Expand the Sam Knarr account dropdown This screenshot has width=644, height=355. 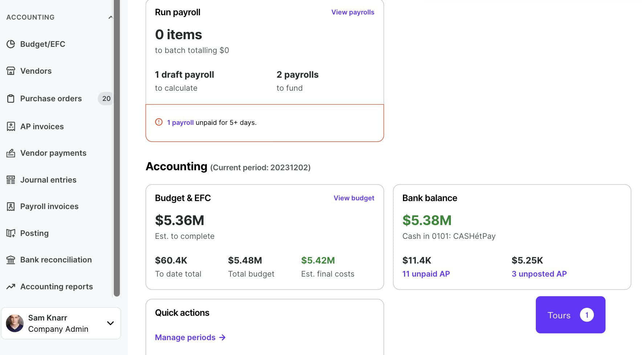click(x=110, y=323)
